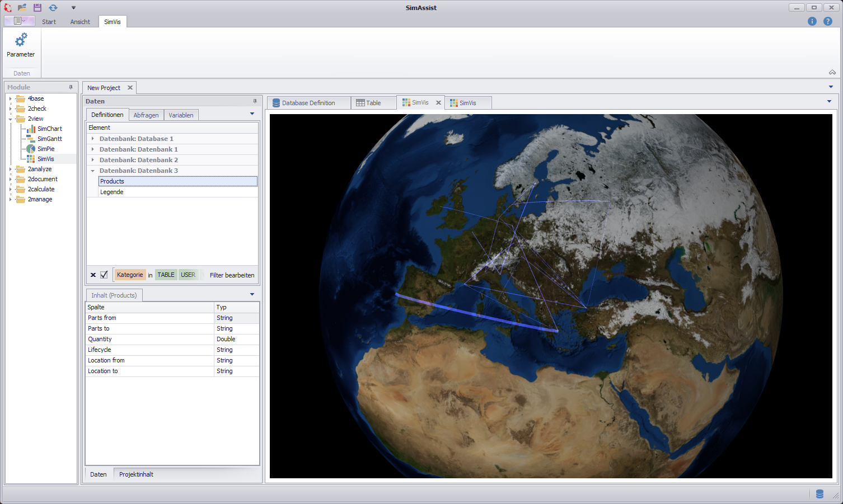Expand the 2check tree node
The height and width of the screenshot is (504, 843).
pyautogui.click(x=10, y=109)
